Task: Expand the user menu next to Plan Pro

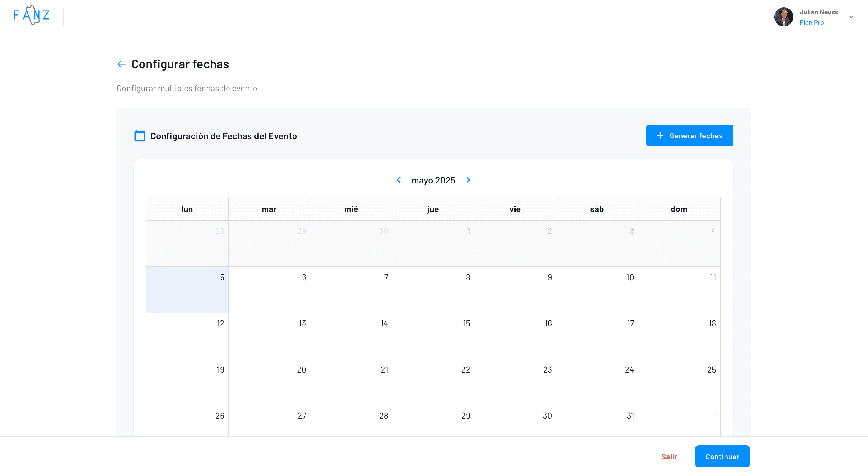Action: tap(852, 16)
